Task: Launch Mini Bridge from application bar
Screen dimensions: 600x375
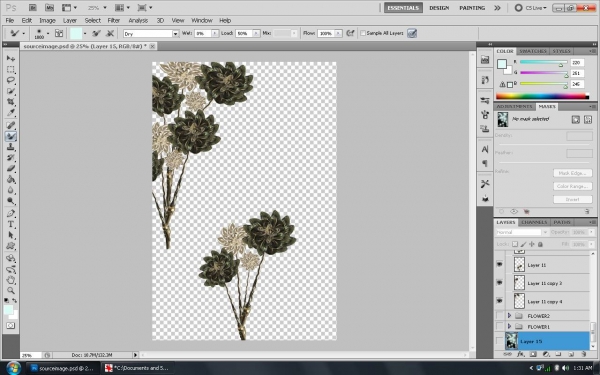Action: [49, 8]
